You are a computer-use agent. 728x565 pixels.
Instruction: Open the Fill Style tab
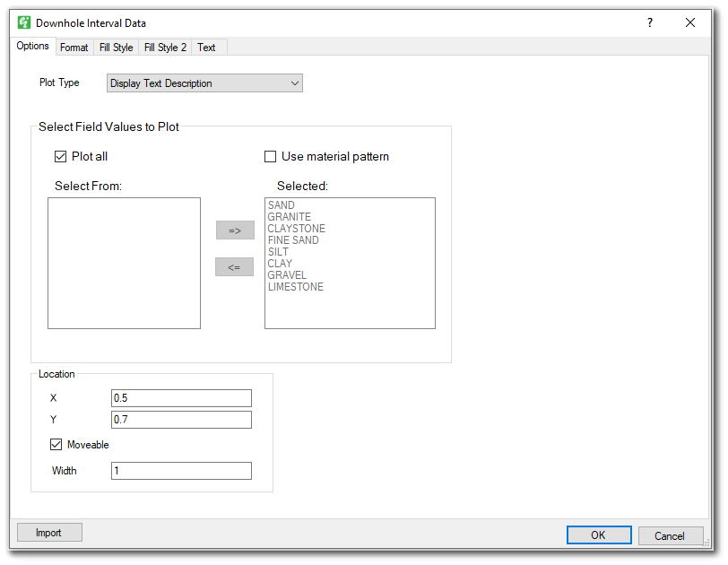point(116,47)
